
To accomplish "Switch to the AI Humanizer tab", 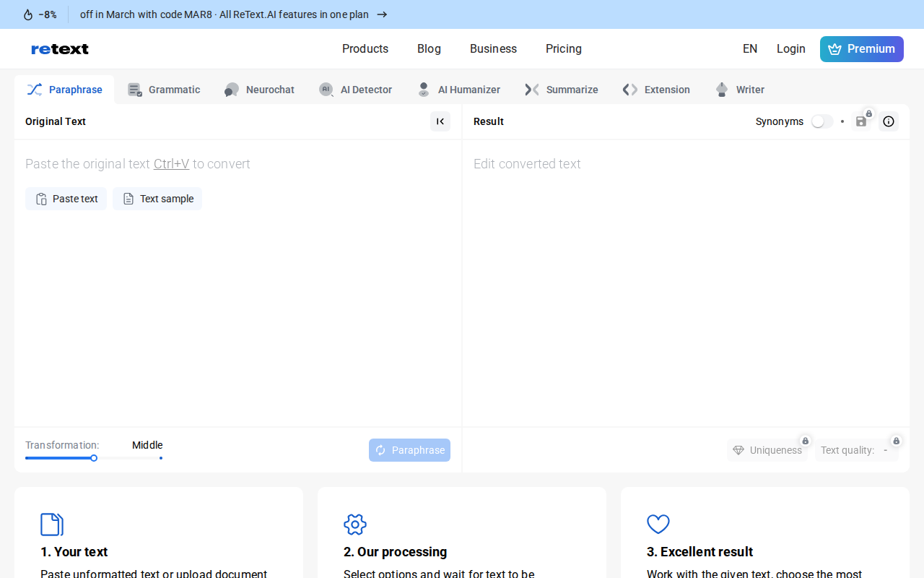I will [458, 90].
